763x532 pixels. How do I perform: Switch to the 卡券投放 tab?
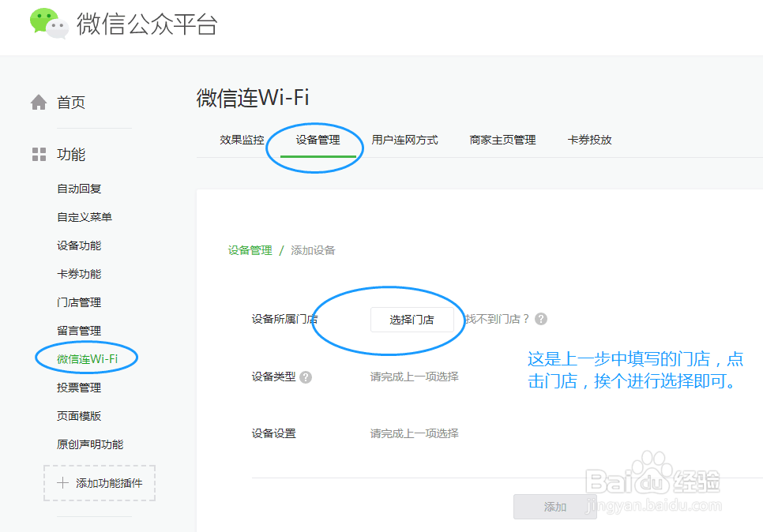coord(589,140)
